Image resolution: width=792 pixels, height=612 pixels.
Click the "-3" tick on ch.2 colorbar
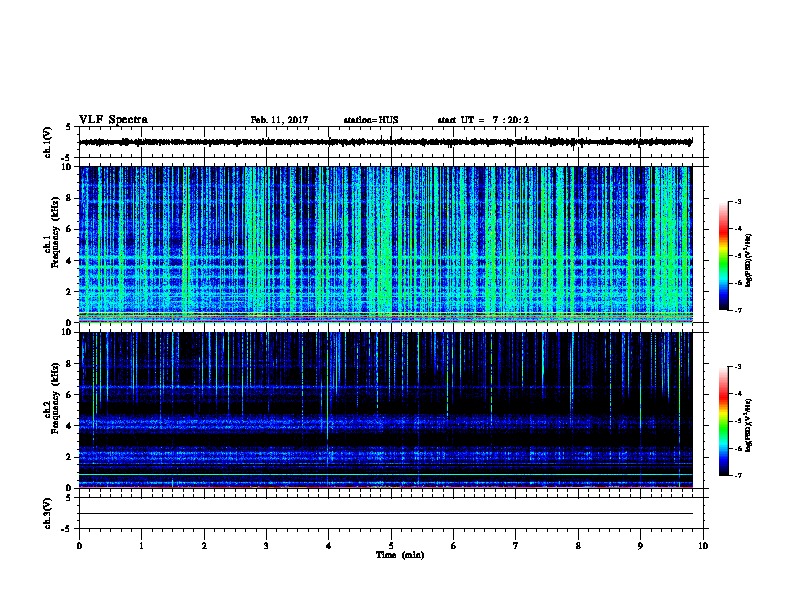(737, 367)
